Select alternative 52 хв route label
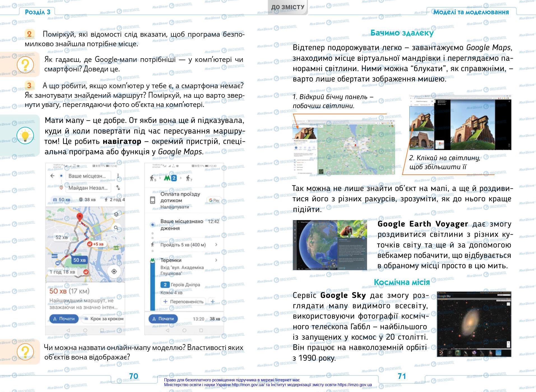The image size is (536, 392). (x=62, y=237)
